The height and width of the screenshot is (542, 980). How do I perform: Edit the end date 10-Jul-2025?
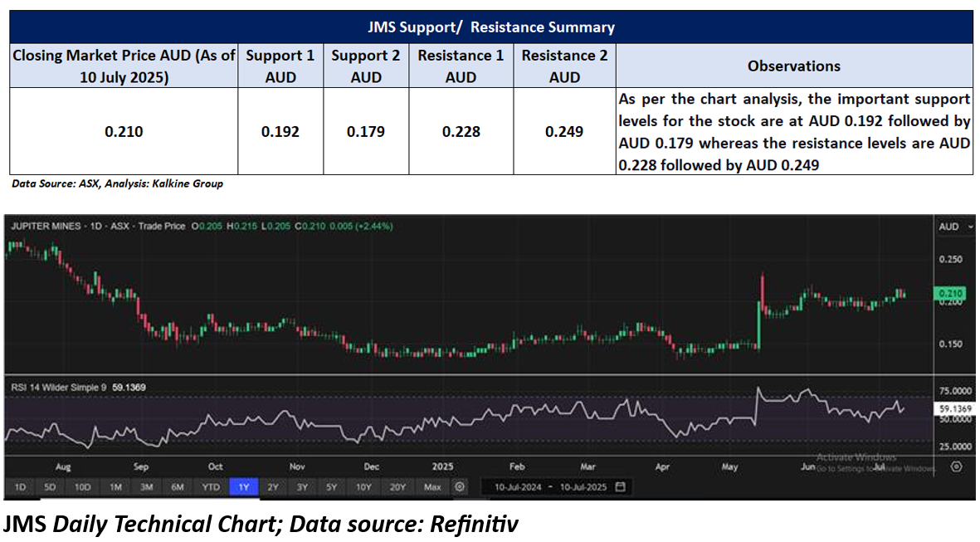(x=583, y=487)
